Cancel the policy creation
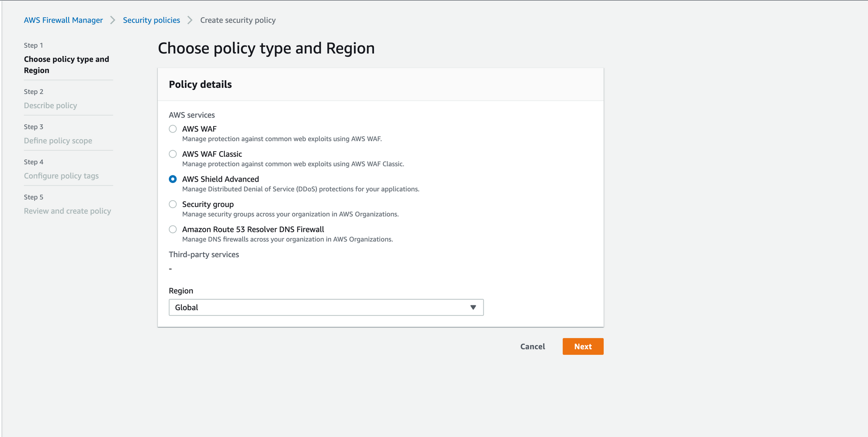This screenshot has height=437, width=868. click(x=533, y=347)
